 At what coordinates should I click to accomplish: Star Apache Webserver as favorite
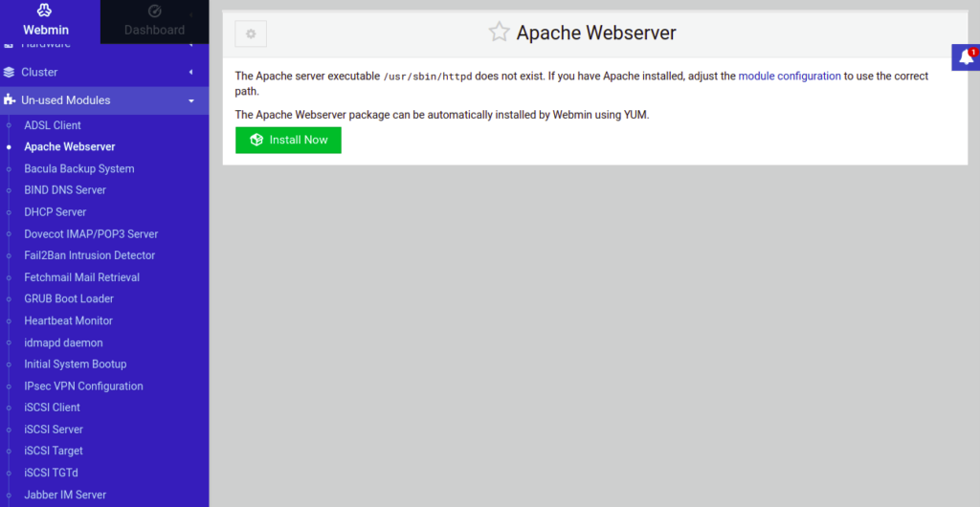pyautogui.click(x=499, y=33)
